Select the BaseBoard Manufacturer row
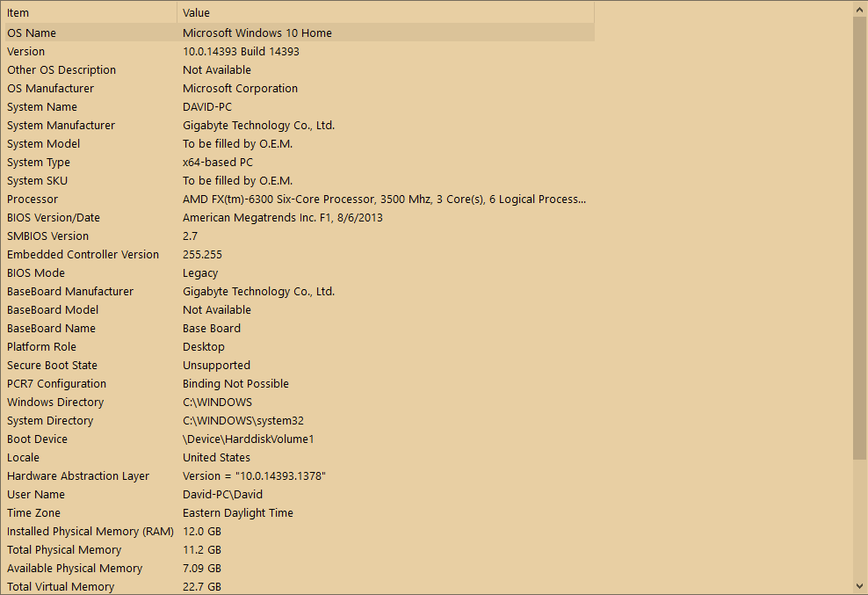Screen dimensions: 868x595 click(x=300, y=292)
